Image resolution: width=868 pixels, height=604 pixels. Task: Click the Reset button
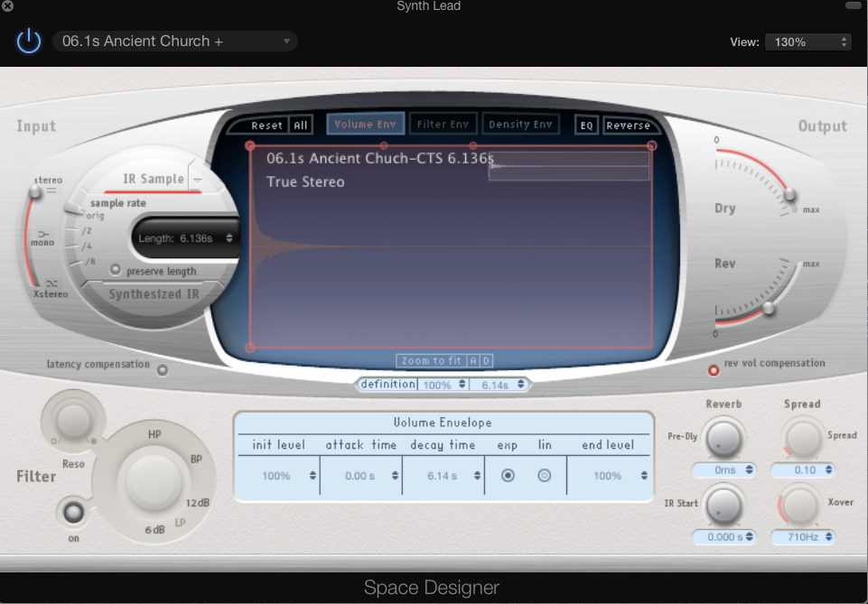click(266, 125)
